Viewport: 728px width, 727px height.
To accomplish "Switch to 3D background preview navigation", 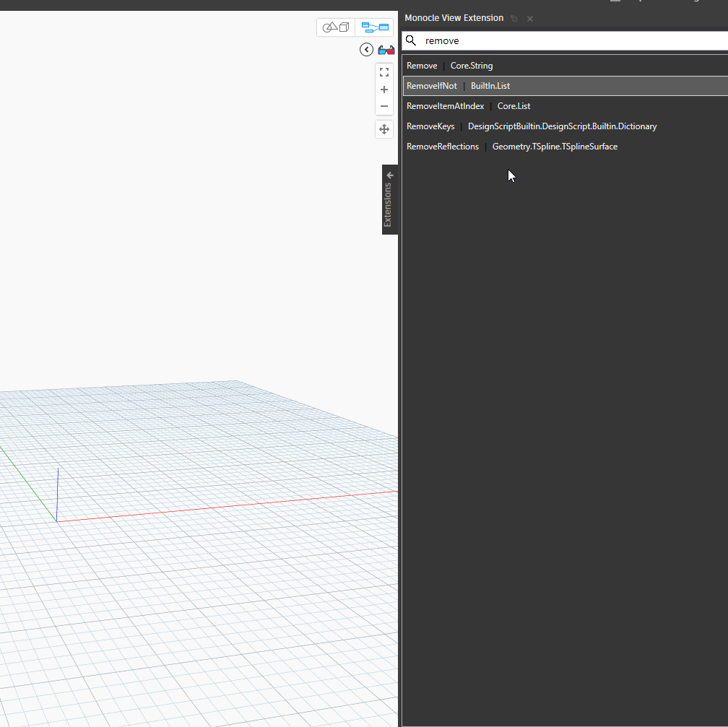I will click(336, 27).
